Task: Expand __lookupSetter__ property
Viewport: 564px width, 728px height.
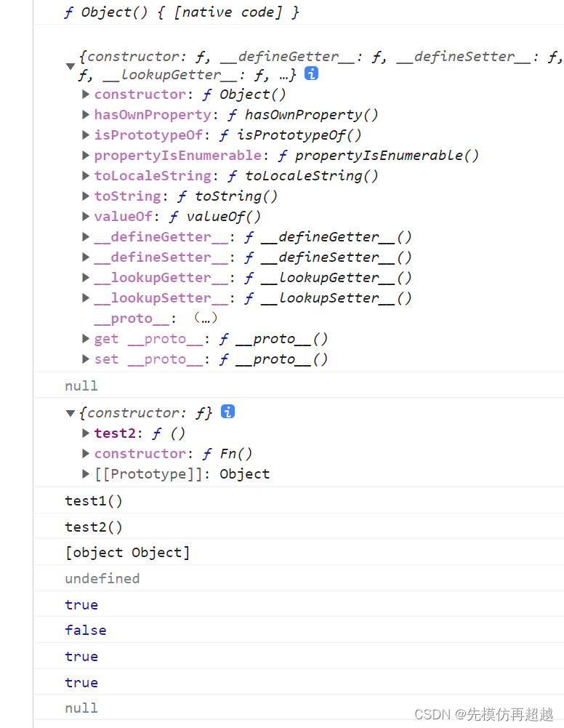Action: (85, 298)
